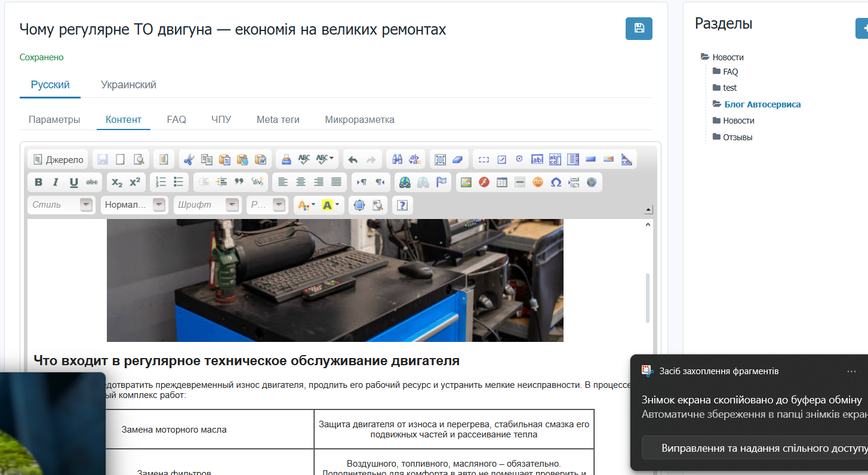The image size is (868, 475).
Task: Select Отзывы folder in sections tree
Action: coord(737,137)
